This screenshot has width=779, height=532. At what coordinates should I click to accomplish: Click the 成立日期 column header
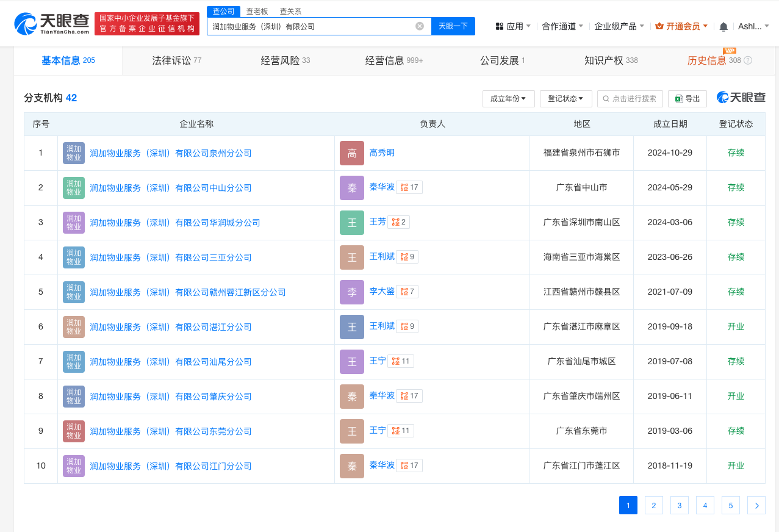click(x=670, y=124)
